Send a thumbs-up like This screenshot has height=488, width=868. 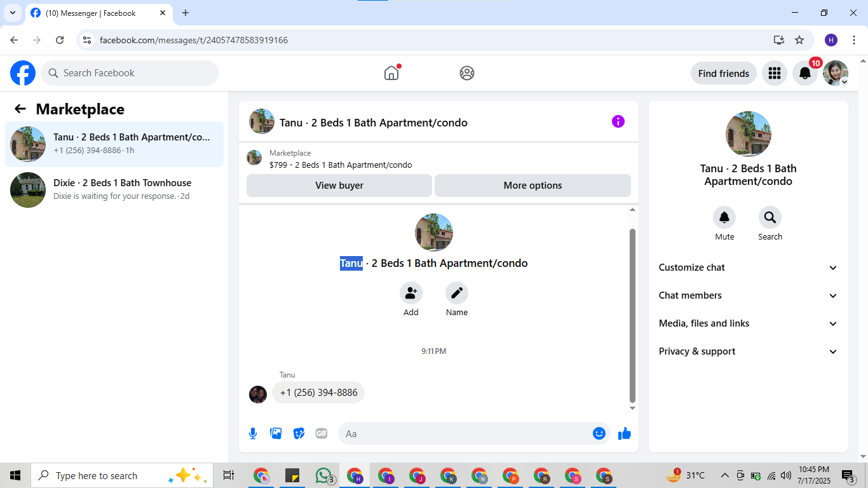[x=625, y=433]
